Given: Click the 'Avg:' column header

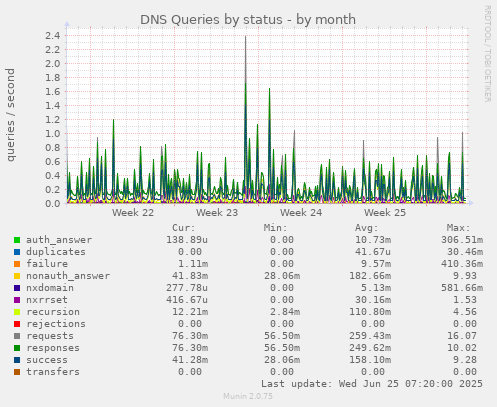Looking at the screenshot, I should 367,228.
